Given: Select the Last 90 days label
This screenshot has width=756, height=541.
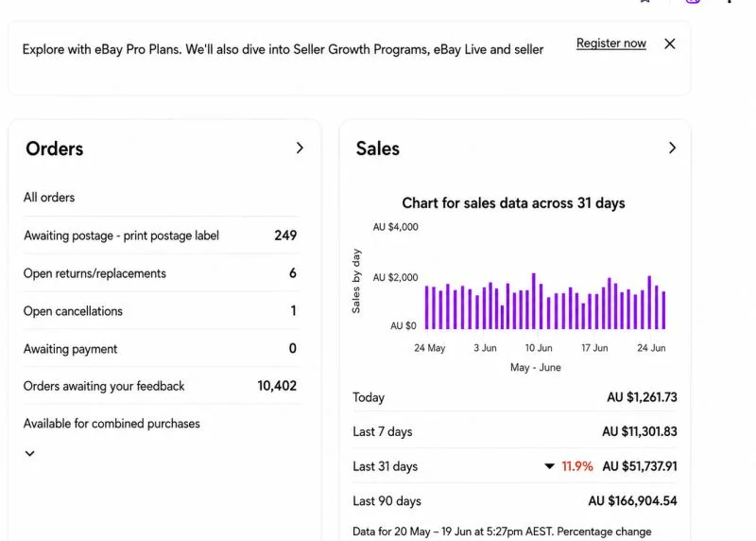Looking at the screenshot, I should point(387,501).
